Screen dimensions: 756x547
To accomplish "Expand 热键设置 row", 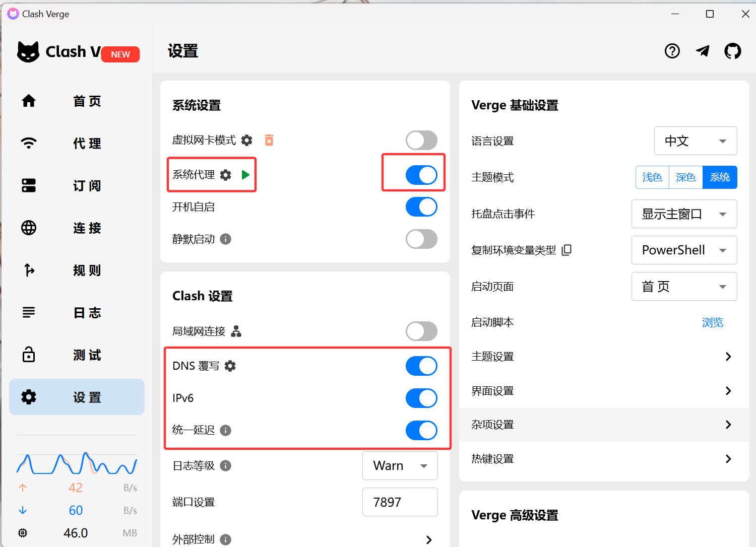I will (604, 459).
